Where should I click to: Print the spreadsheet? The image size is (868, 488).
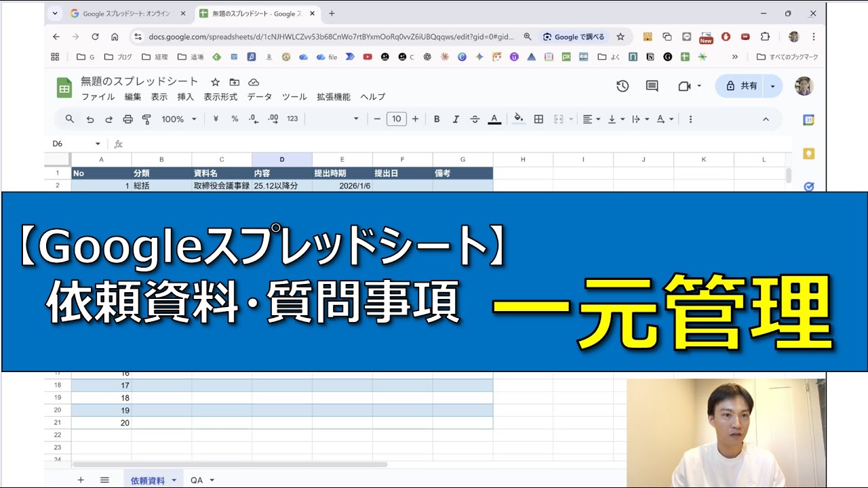coord(127,119)
